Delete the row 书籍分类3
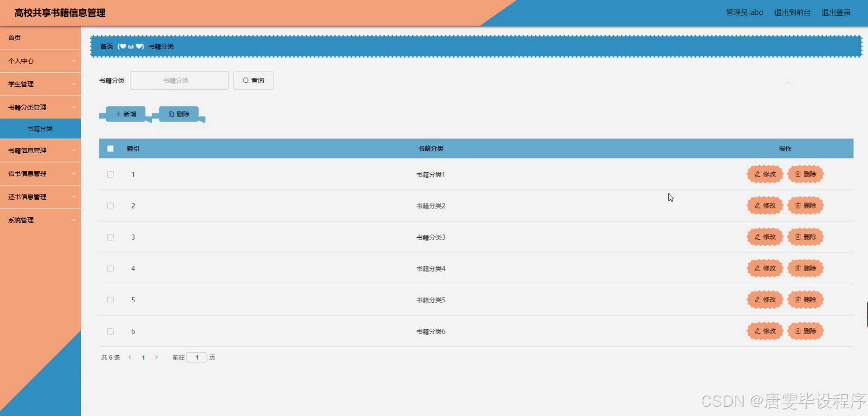 806,237
